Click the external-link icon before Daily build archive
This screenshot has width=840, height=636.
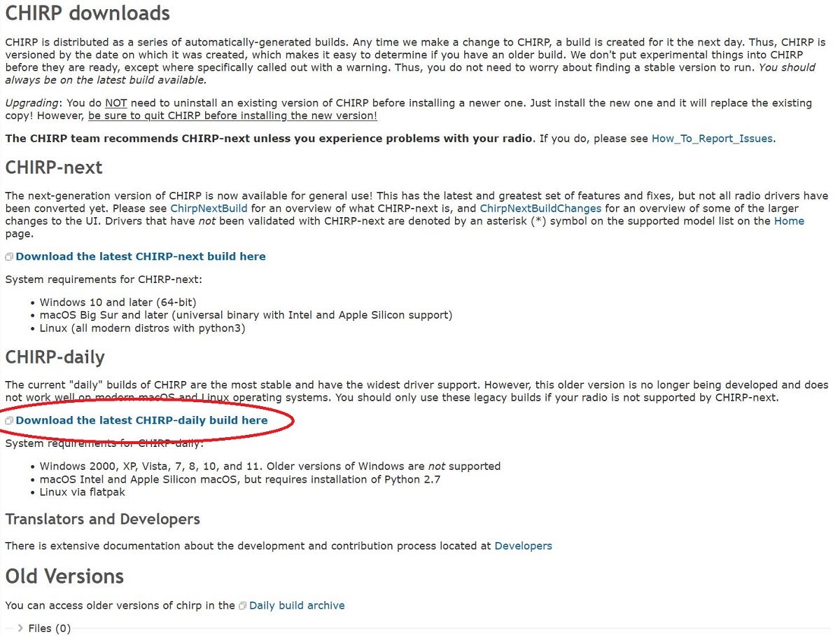(242, 606)
